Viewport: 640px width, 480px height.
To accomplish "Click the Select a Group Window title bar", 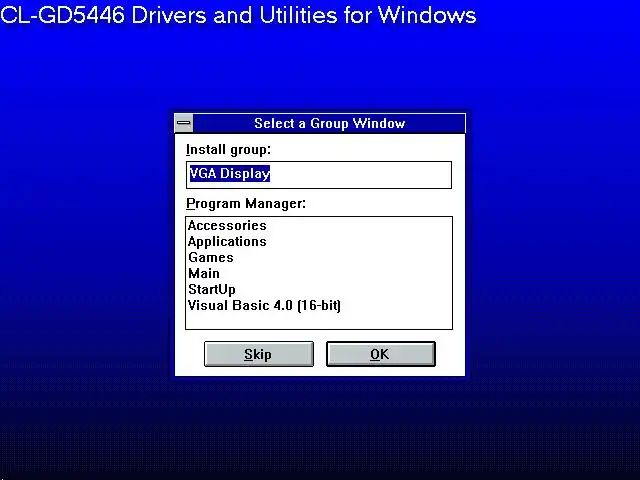I will [x=329, y=123].
